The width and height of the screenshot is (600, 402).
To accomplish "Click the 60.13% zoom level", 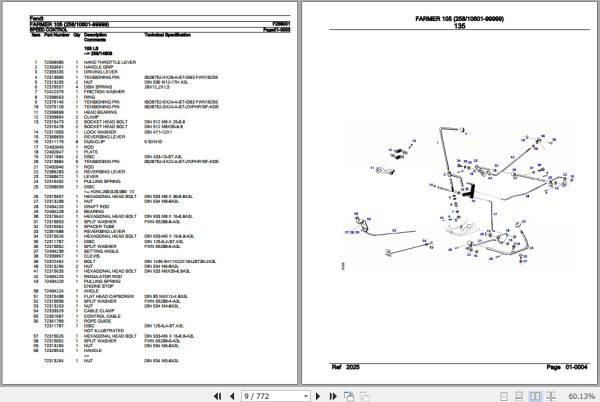I will (x=581, y=396).
